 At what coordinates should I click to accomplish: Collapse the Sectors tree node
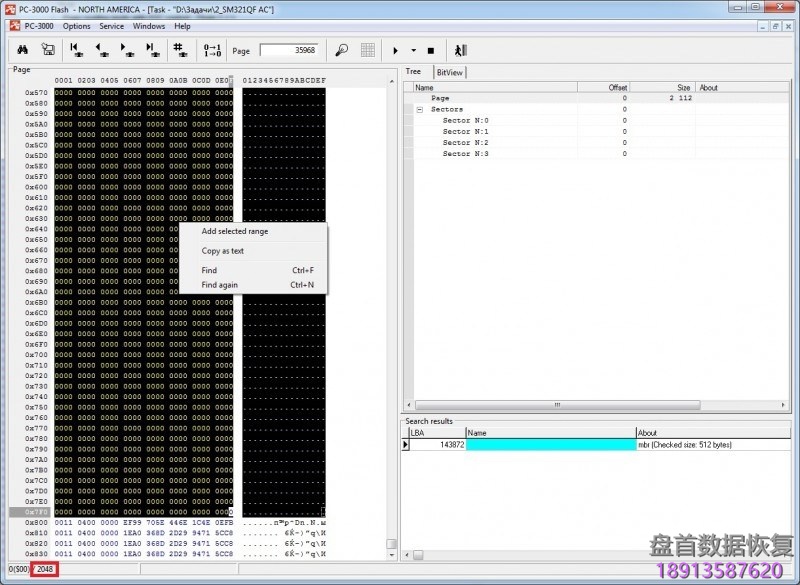coord(420,109)
